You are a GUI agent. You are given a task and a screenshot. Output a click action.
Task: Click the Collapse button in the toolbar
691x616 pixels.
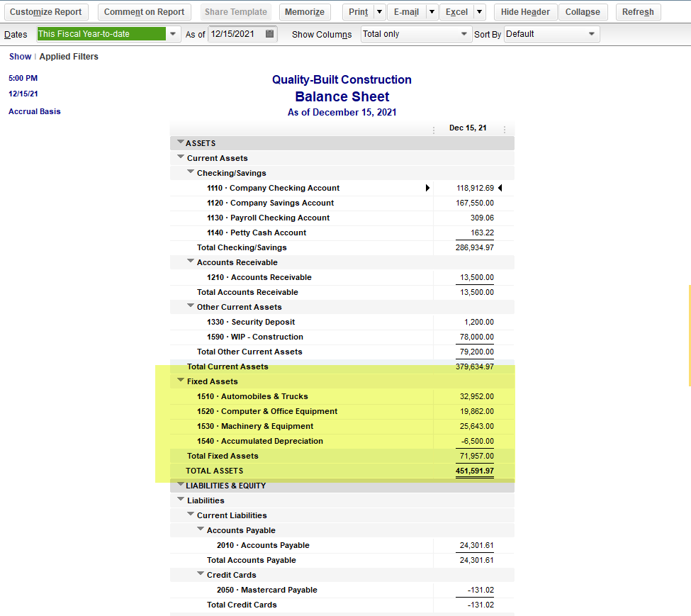coord(583,12)
